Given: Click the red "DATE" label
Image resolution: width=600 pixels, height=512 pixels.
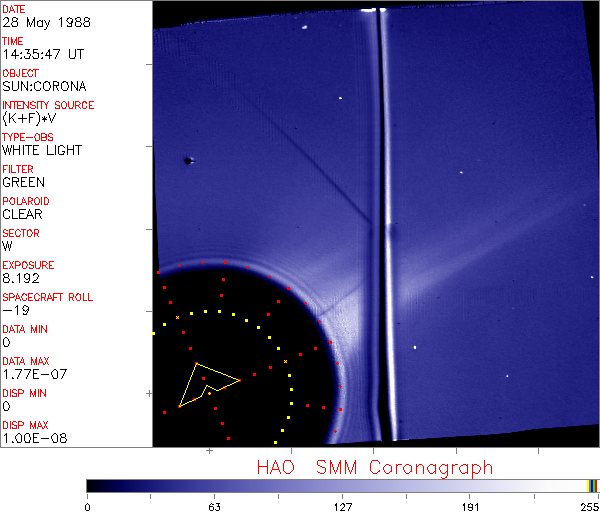Looking at the screenshot, I should point(13,9).
